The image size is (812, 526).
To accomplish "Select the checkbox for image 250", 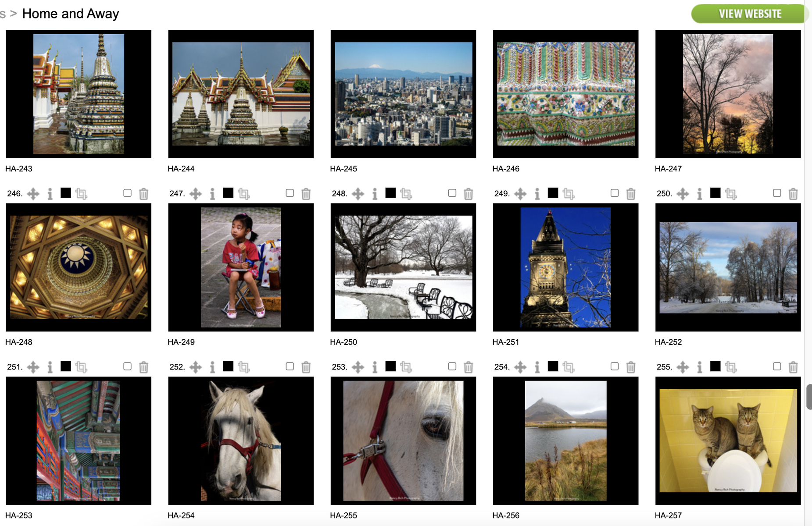I will tap(777, 193).
